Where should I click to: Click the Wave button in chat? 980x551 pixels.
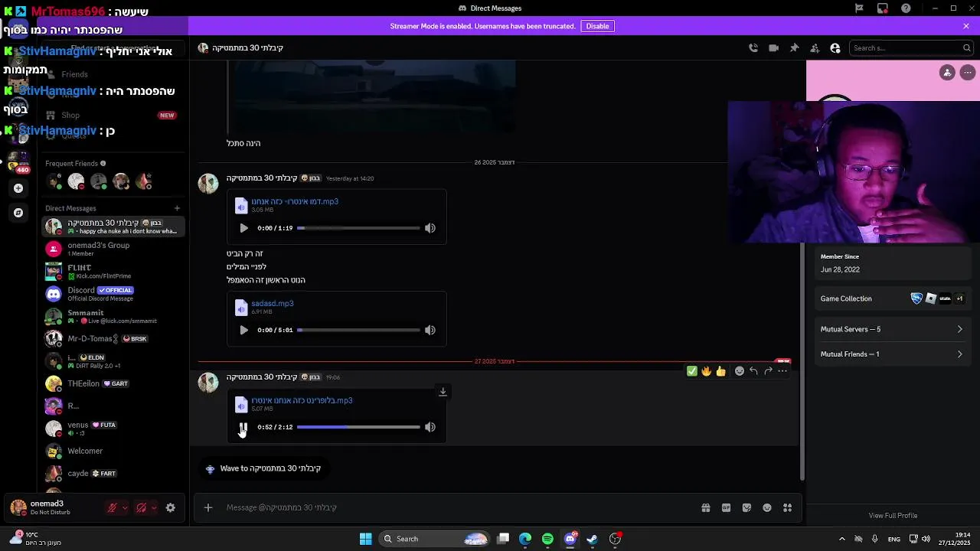[x=263, y=468]
